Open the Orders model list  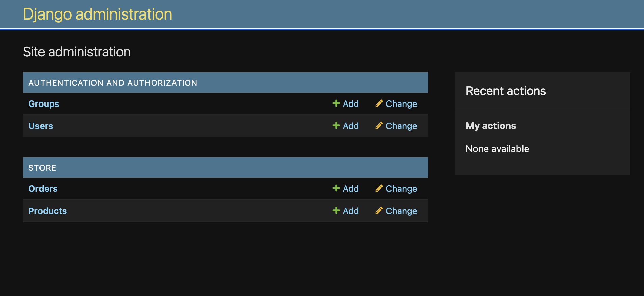[43, 189]
